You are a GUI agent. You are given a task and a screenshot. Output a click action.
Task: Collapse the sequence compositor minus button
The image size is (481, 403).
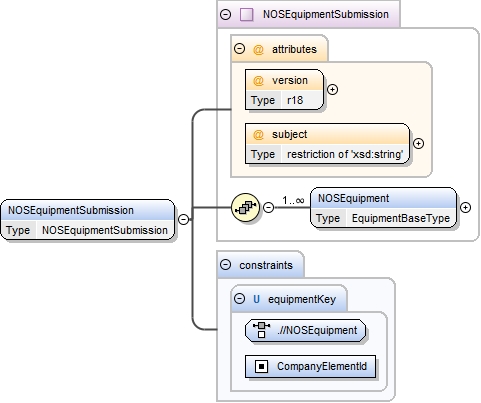tap(268, 208)
